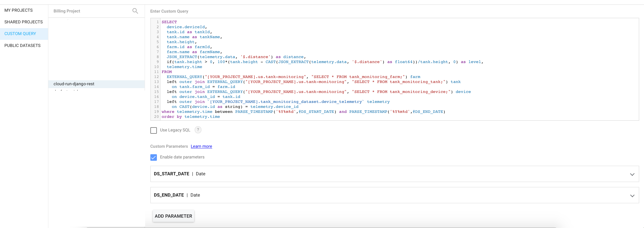Expand the DS_START_DATE chevron arrow
Image resolution: width=644 pixels, height=228 pixels.
(632, 174)
